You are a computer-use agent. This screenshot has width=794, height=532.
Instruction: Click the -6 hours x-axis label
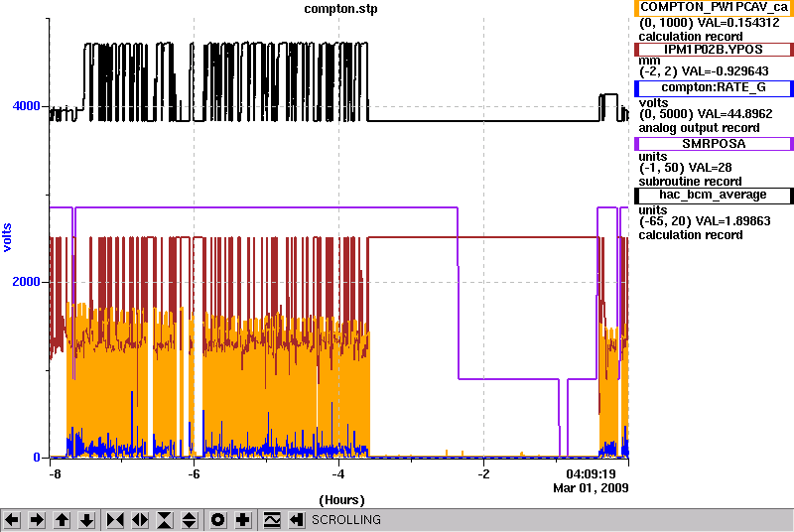(x=194, y=474)
